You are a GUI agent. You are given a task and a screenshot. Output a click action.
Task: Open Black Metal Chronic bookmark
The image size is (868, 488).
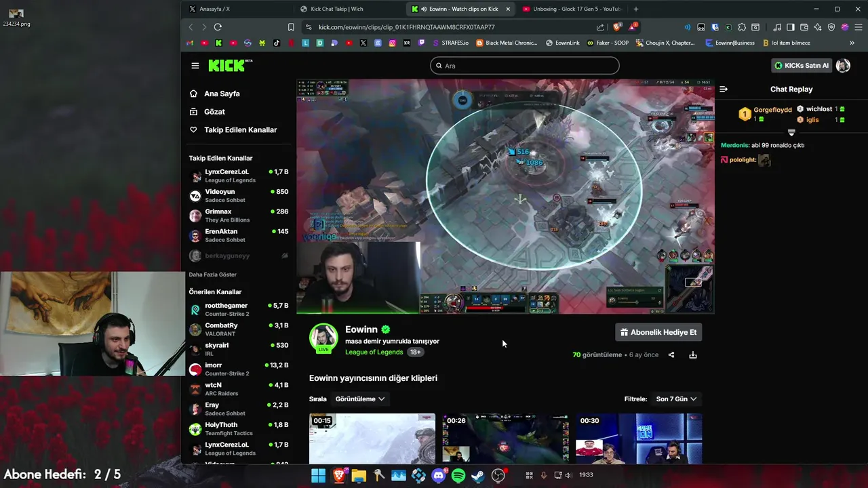pos(507,43)
